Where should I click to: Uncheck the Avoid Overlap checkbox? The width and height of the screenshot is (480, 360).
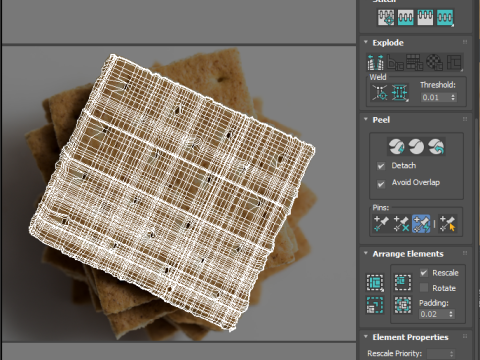(381, 184)
